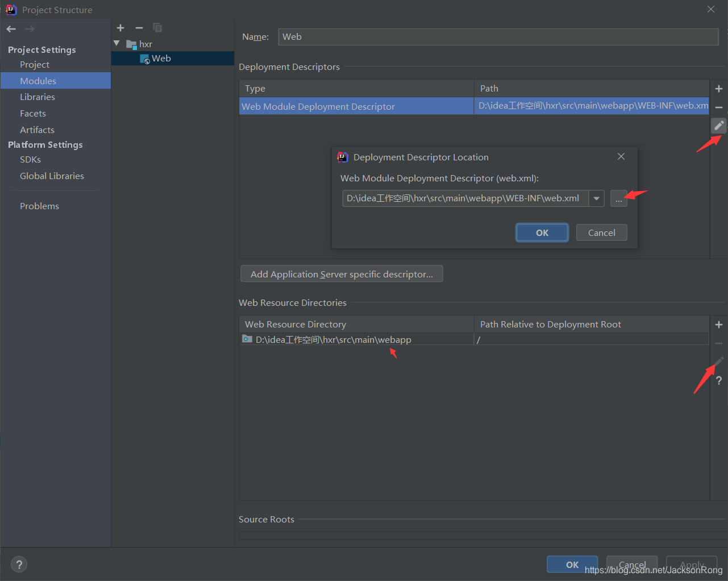
Task: Click the Name input field
Action: coord(498,37)
